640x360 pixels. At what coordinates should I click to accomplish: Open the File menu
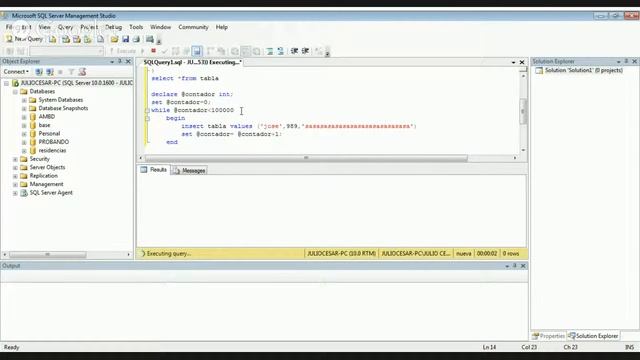pyautogui.click(x=9, y=27)
